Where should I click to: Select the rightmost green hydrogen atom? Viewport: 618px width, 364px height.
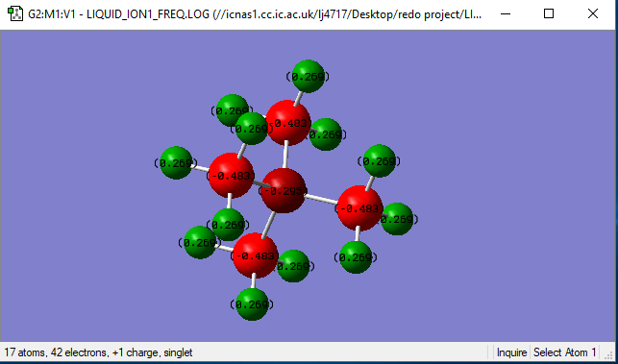point(397,219)
